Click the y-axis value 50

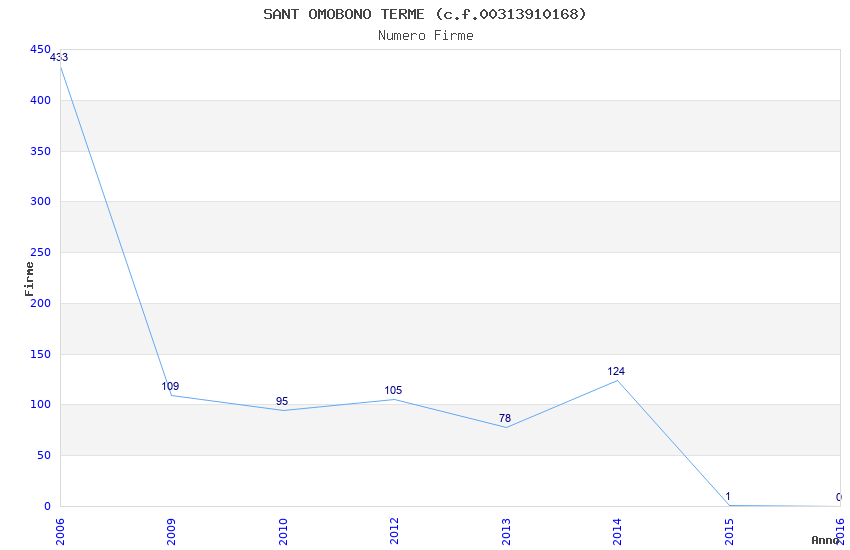[x=44, y=455]
